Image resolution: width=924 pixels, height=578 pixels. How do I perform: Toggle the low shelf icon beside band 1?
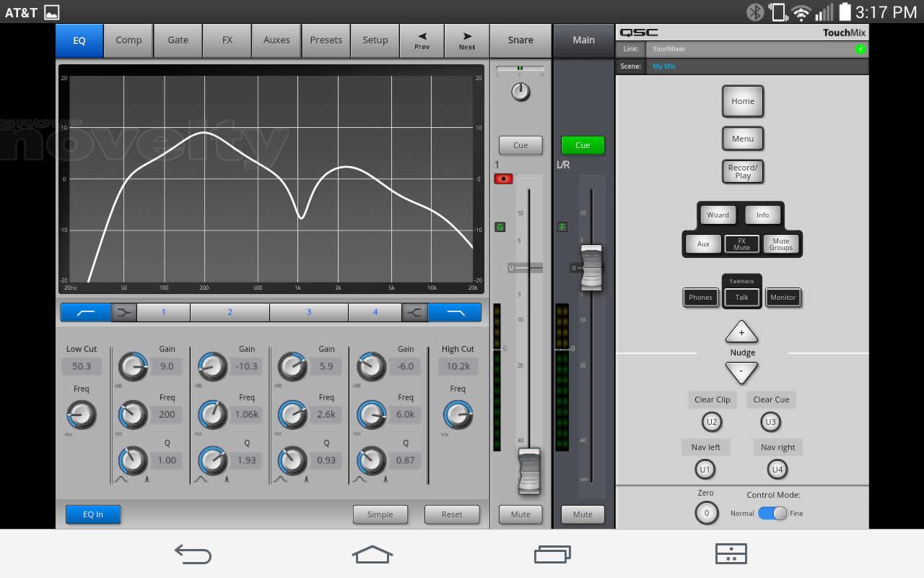point(123,312)
